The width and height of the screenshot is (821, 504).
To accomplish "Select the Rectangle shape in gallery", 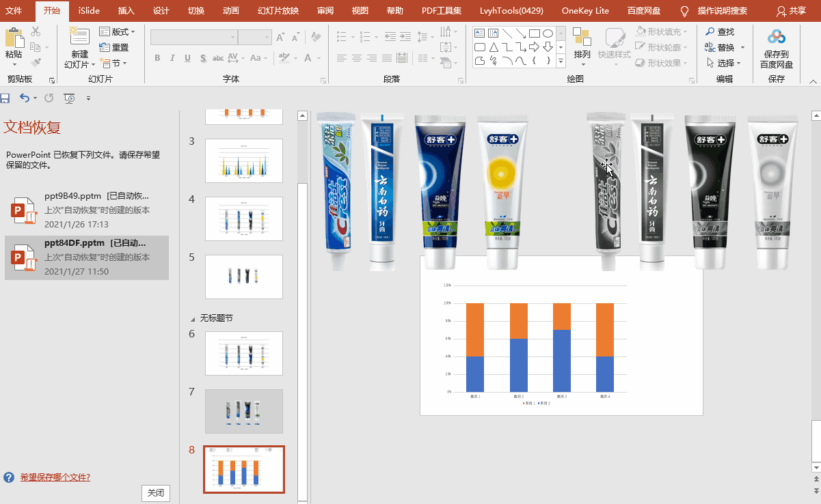I will (x=534, y=33).
